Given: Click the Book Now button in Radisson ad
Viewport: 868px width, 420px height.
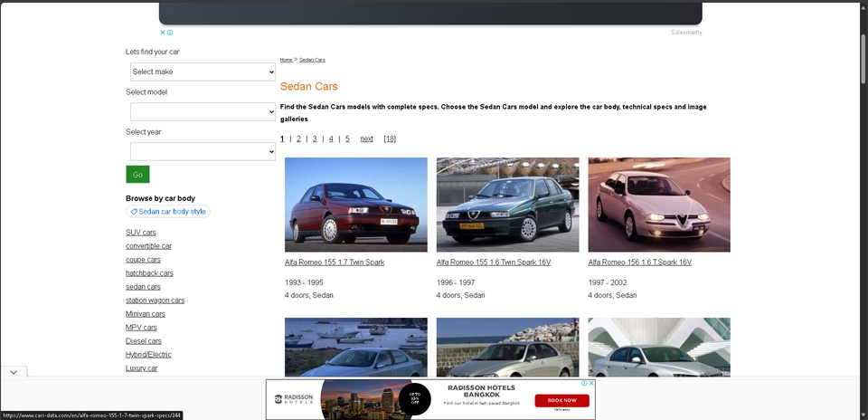Looking at the screenshot, I should point(561,400).
